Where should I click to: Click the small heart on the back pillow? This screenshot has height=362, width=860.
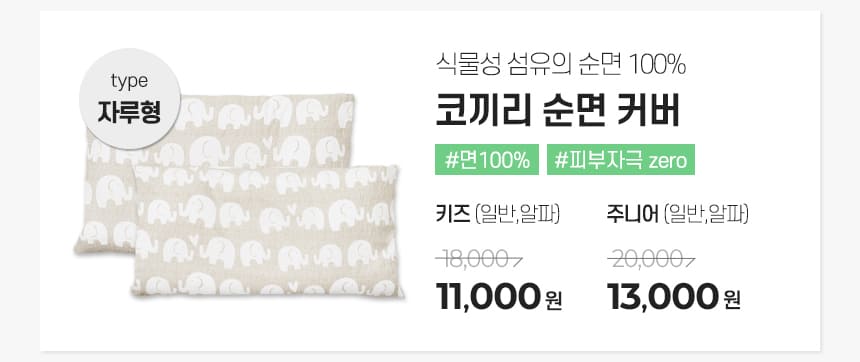pos(268,142)
